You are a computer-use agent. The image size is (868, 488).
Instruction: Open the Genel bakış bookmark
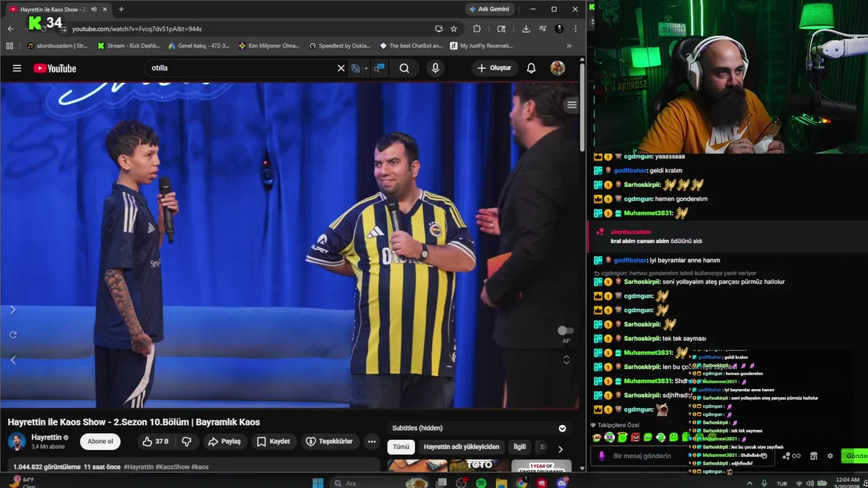pos(198,45)
